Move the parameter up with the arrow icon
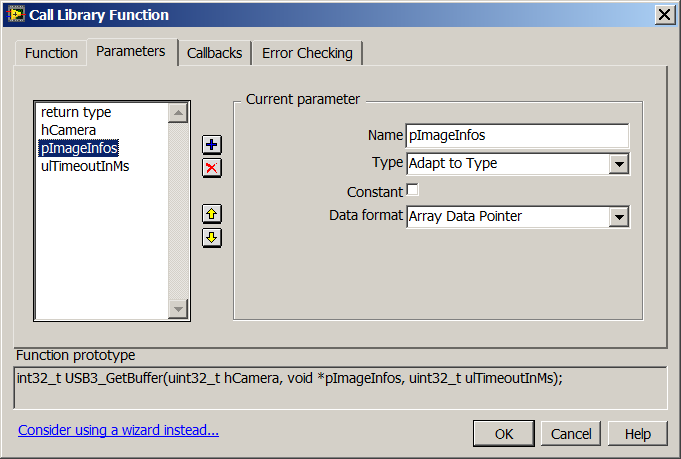681x459 pixels. (x=212, y=214)
